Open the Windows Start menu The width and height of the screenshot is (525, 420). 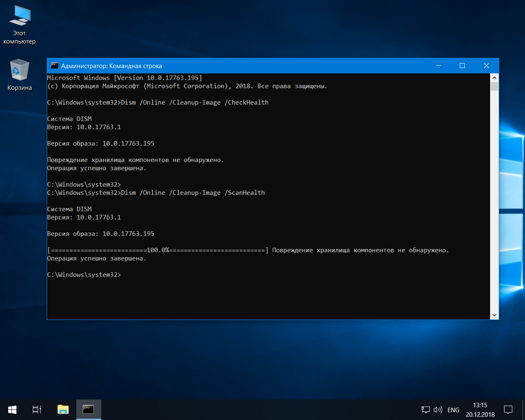point(12,409)
